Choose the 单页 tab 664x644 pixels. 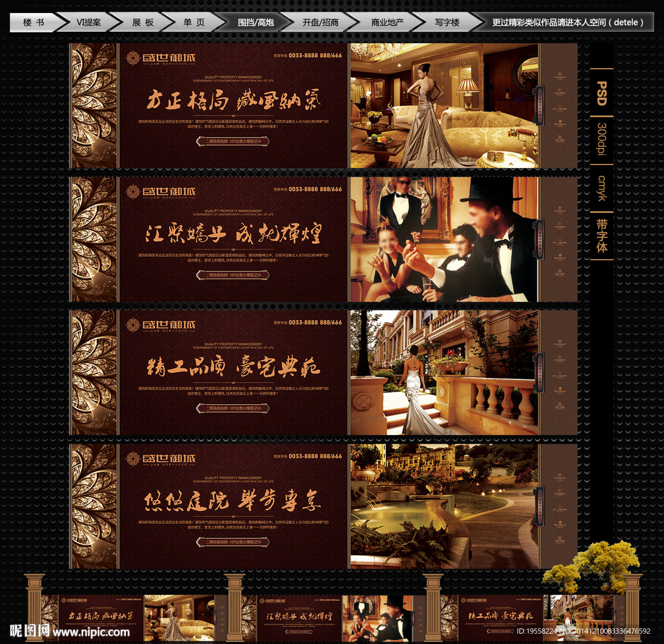(194, 23)
